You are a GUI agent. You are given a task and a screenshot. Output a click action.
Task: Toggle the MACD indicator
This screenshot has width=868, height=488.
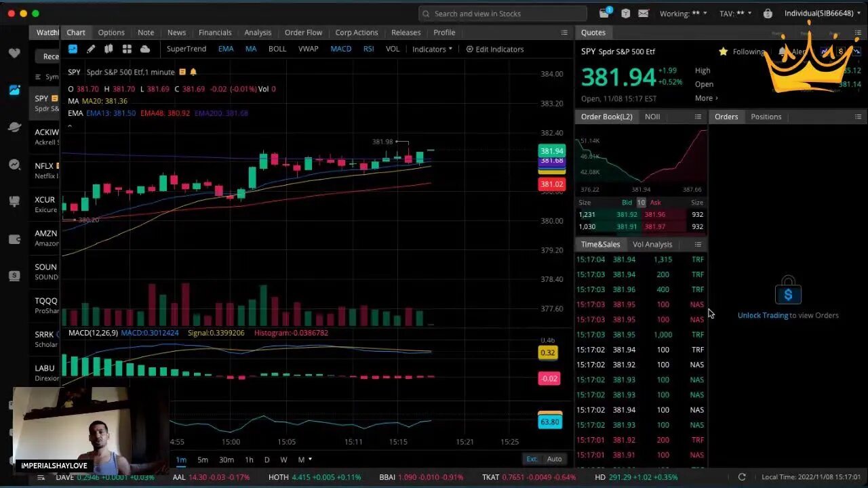[x=341, y=49]
